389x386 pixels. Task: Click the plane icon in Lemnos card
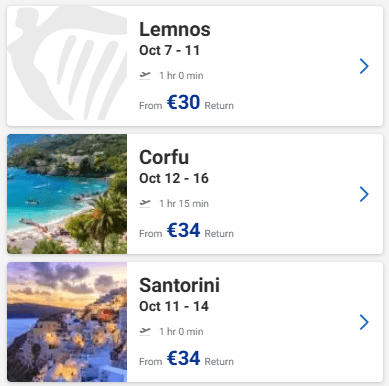pyautogui.click(x=145, y=75)
